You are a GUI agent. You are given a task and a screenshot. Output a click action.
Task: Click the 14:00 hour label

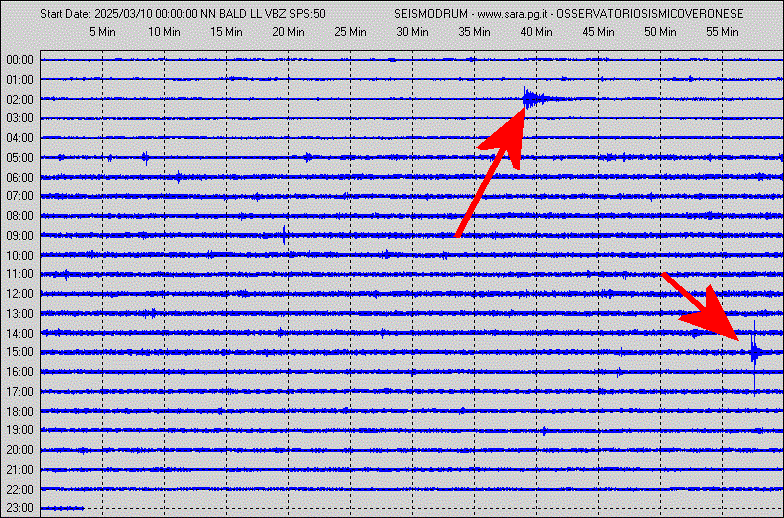click(x=20, y=333)
